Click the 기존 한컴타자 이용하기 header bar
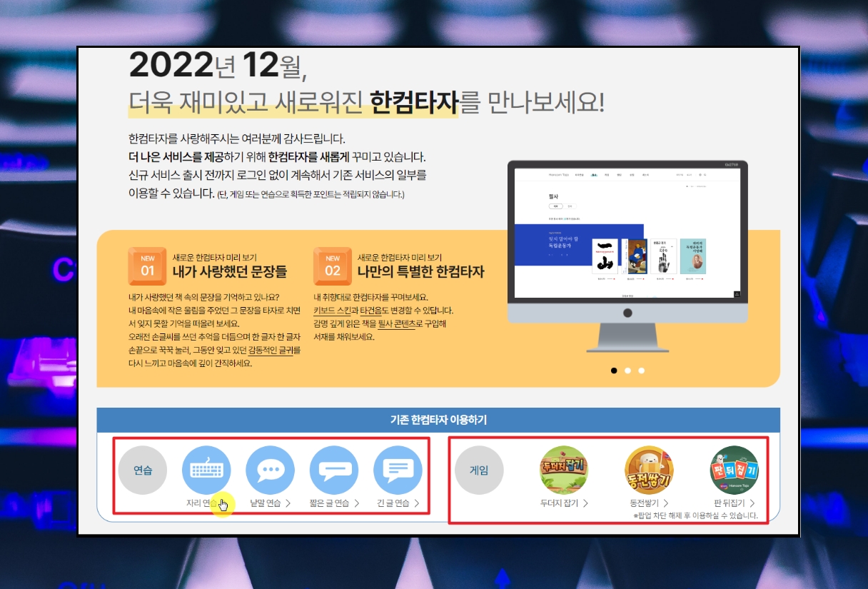 [438, 420]
